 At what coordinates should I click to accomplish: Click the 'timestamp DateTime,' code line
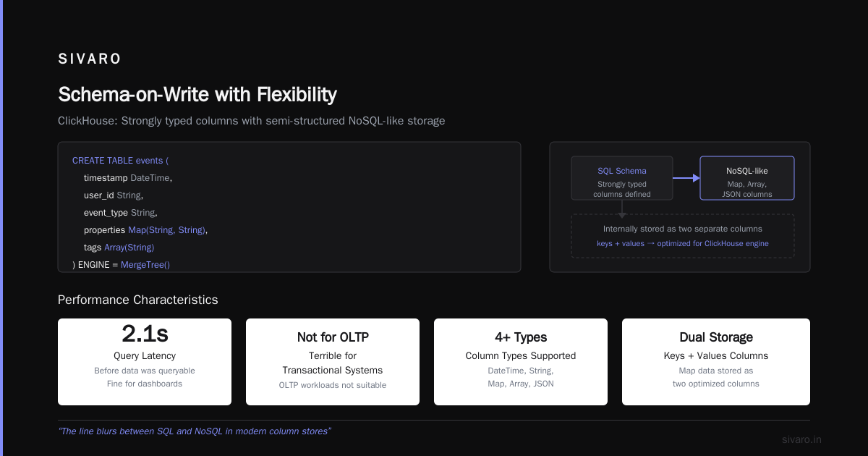pyautogui.click(x=128, y=178)
